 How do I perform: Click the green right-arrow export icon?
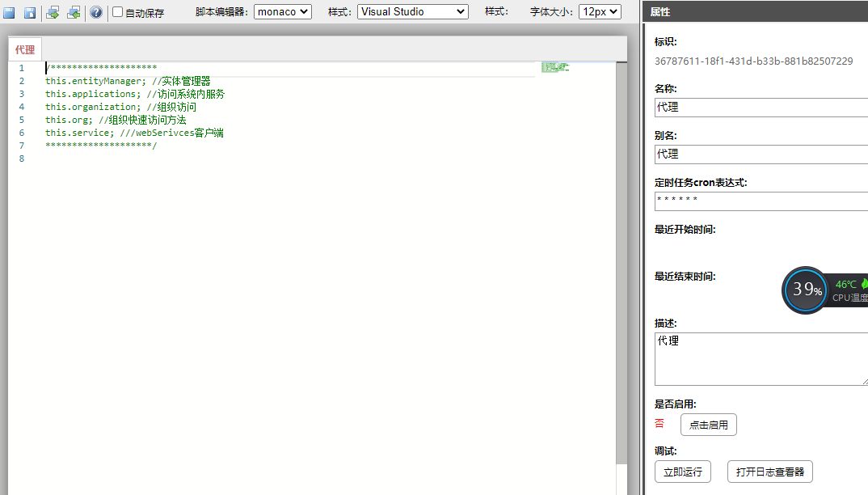pos(50,12)
